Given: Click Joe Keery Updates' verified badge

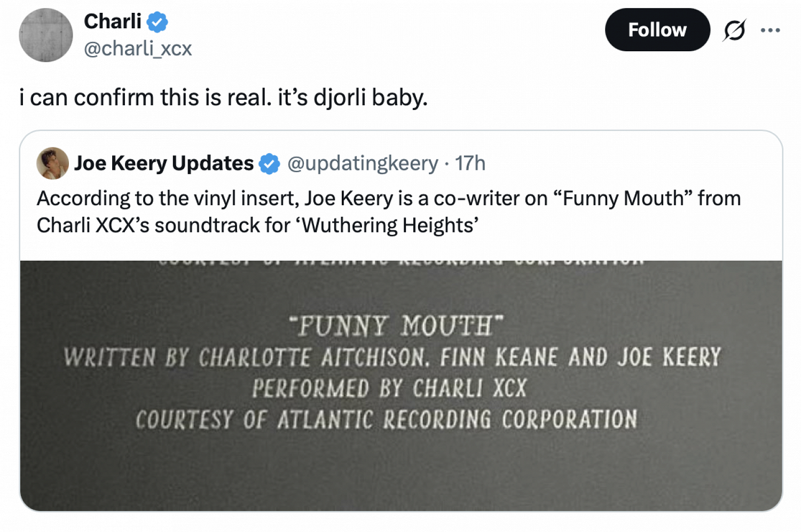Looking at the screenshot, I should click(x=269, y=163).
